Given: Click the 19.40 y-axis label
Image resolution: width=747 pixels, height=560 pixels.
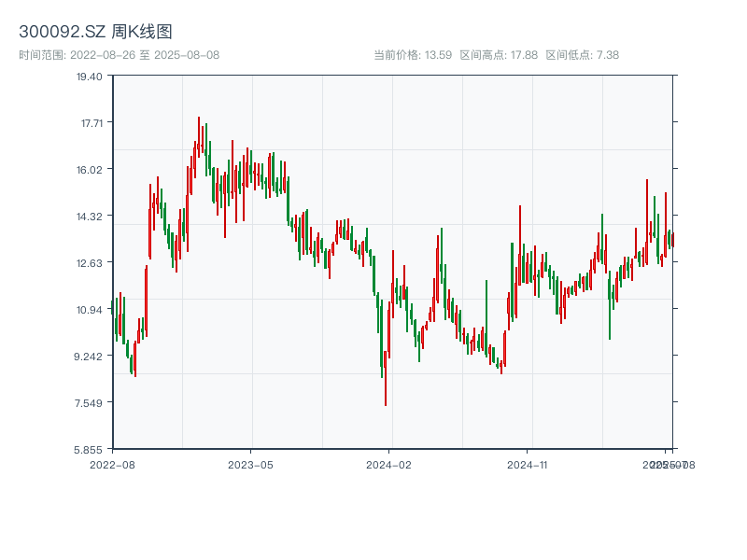Looking at the screenshot, I should click(90, 76).
